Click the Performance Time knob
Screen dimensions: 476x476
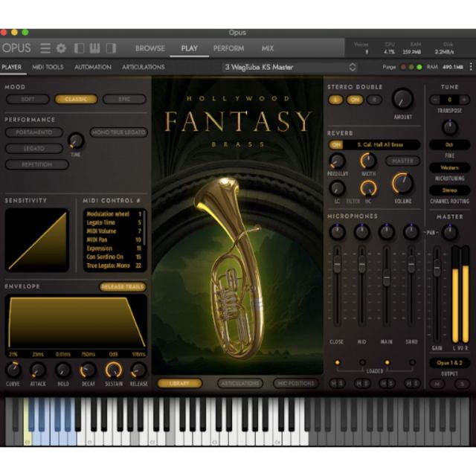[76, 141]
